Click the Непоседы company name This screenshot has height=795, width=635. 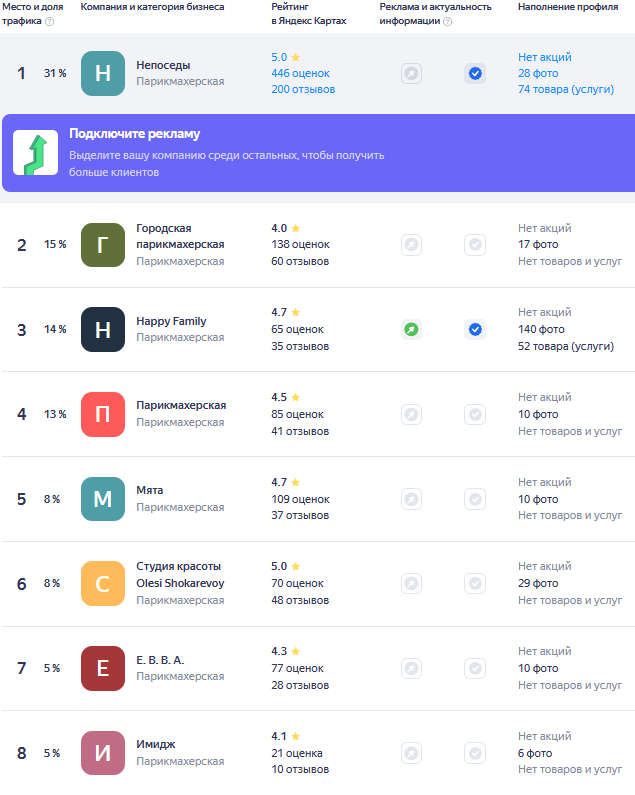point(163,65)
